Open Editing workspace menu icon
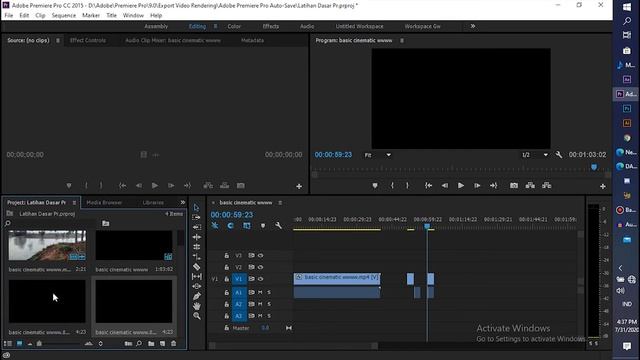 tap(215, 27)
